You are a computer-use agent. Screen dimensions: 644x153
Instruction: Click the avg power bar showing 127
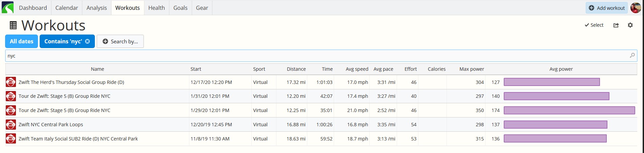[x=552, y=82]
